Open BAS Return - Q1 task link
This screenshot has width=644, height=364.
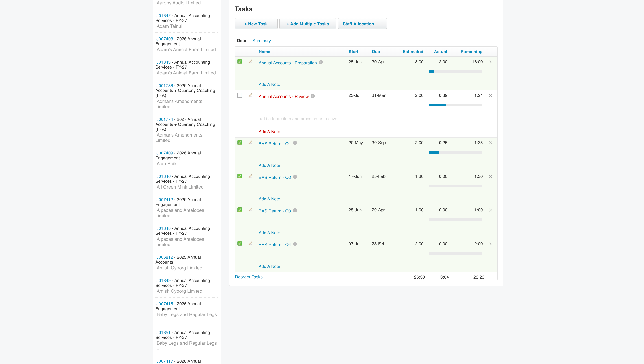click(x=274, y=144)
